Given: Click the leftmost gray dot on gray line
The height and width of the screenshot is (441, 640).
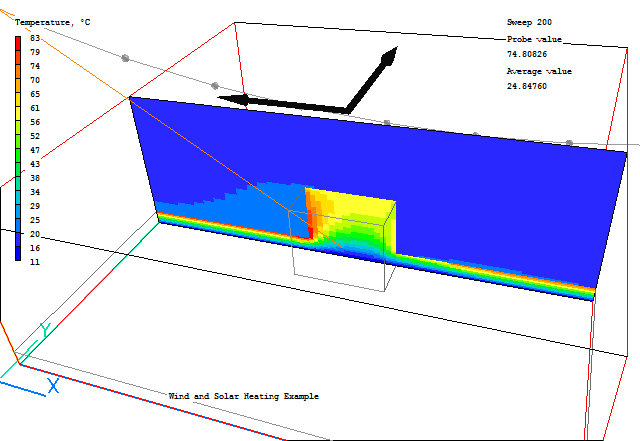Looking at the screenshot, I should pos(125,59).
